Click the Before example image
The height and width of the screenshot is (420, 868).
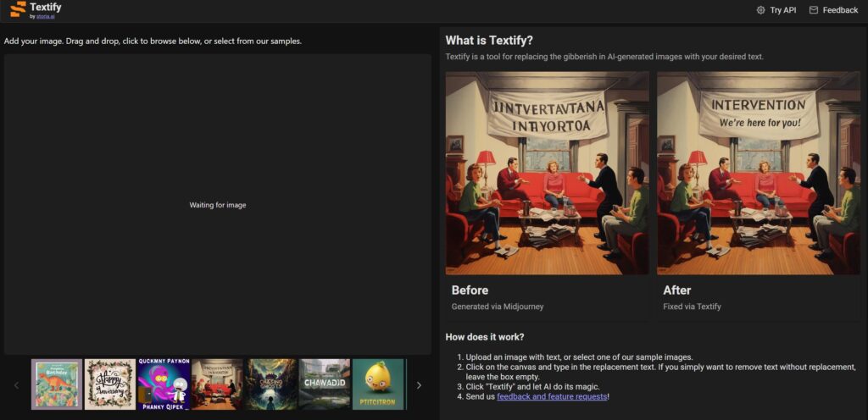click(x=548, y=173)
